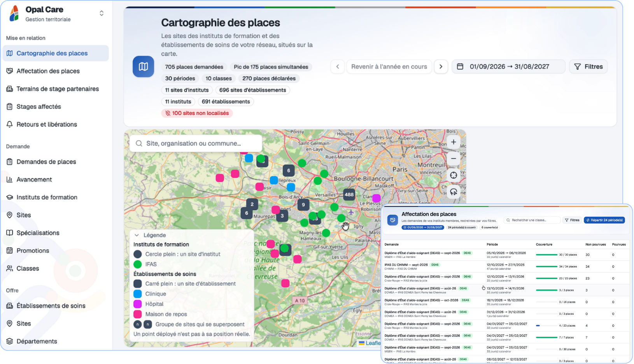Click the calendar icon beside Promotions

[x=10, y=251]
